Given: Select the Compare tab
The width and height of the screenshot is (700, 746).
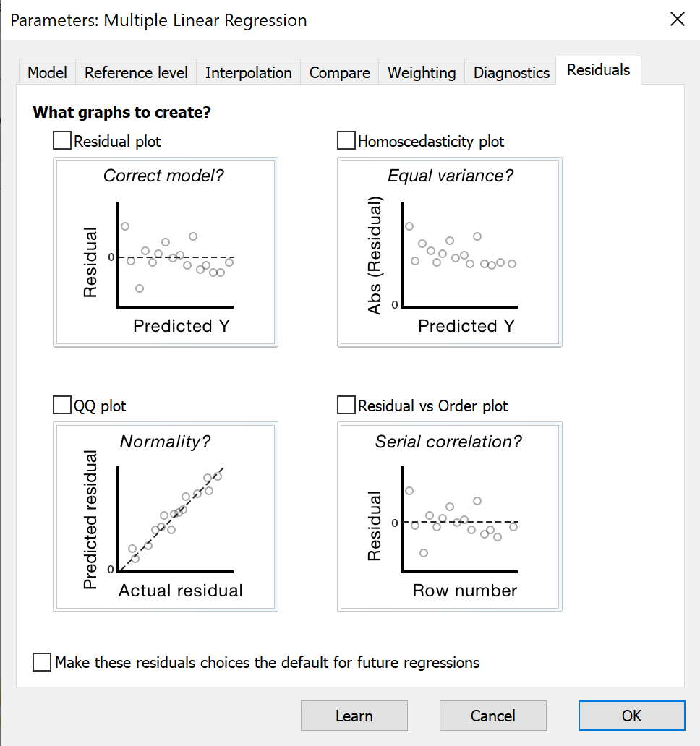Looking at the screenshot, I should pos(339,73).
